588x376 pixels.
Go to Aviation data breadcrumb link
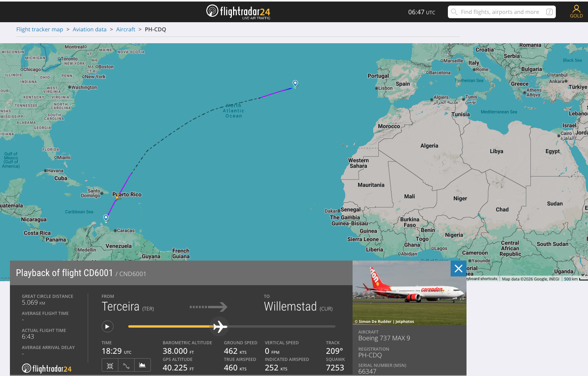point(89,29)
